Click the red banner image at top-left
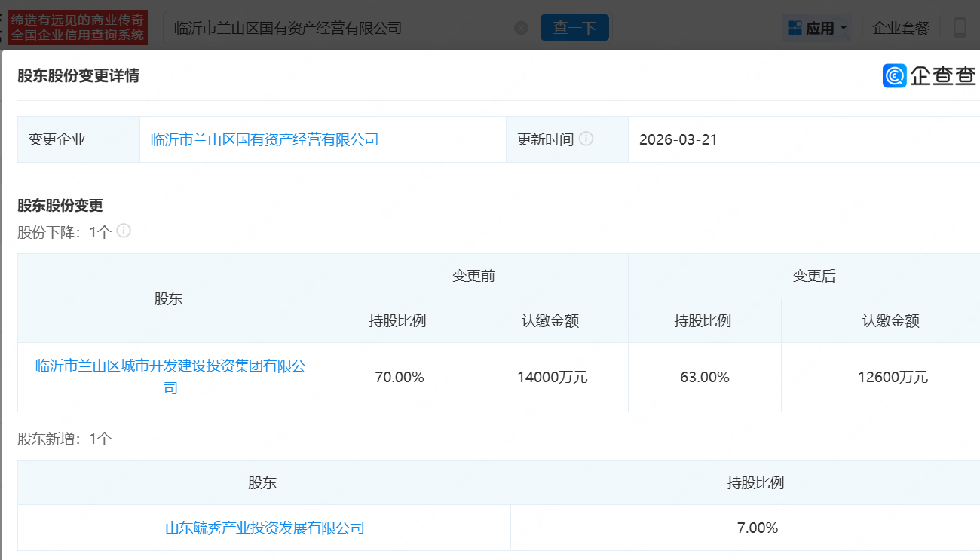Screen dimensions: 980x560 tap(78, 27)
